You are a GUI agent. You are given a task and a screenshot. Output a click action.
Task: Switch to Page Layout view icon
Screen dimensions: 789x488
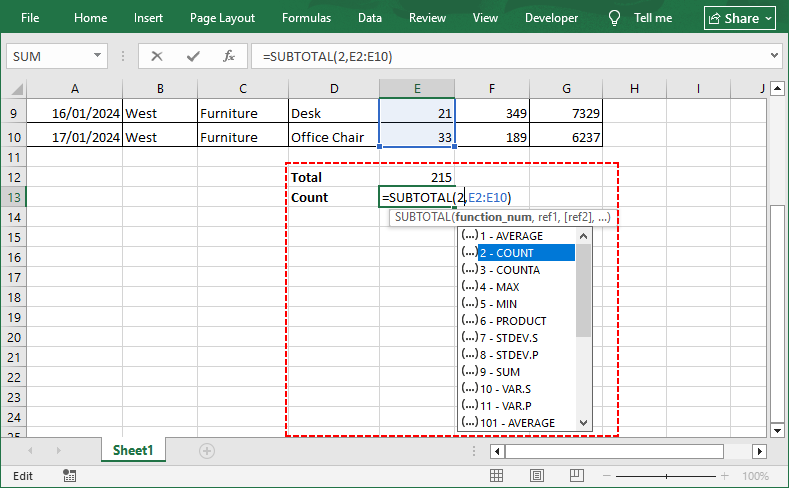(537, 475)
